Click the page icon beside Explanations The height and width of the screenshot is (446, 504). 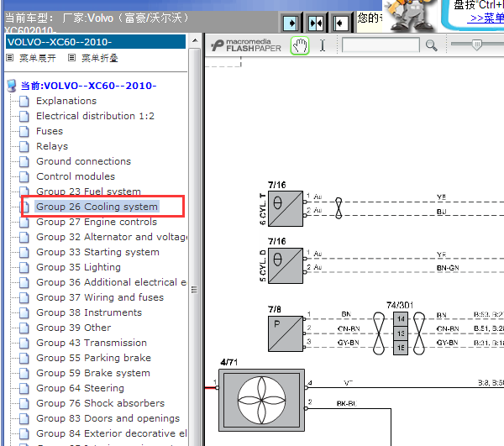[24, 101]
